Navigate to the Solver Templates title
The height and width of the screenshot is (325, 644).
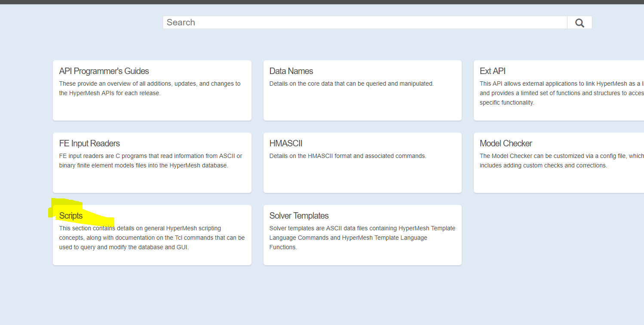(x=299, y=216)
